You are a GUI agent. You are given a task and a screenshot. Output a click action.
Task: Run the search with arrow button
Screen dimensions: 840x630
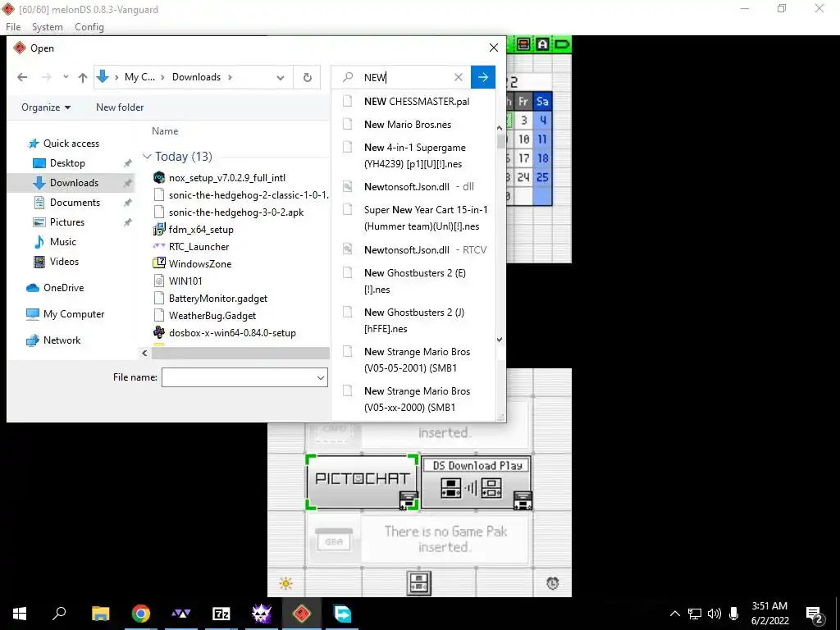(x=482, y=77)
